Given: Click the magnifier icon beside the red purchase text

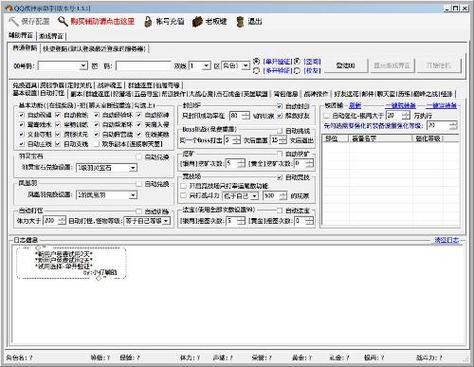Looking at the screenshot, I should pyautogui.click(x=63, y=22).
